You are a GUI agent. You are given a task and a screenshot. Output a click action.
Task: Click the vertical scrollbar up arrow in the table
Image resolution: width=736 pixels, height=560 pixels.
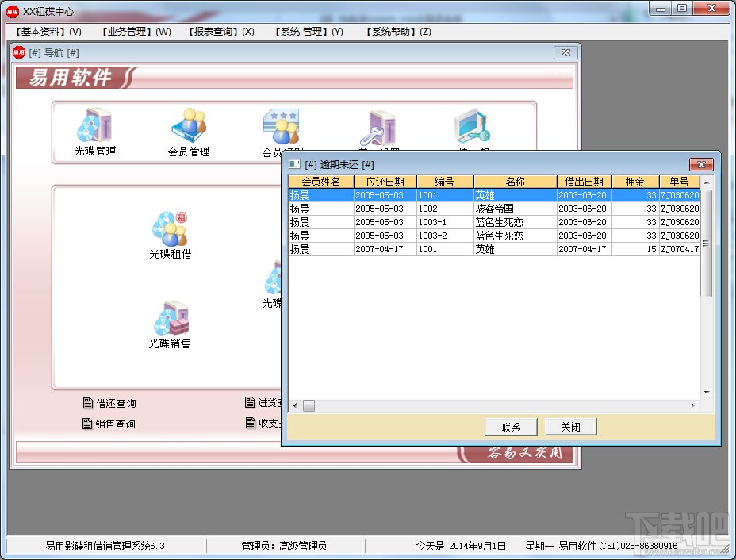(x=706, y=182)
